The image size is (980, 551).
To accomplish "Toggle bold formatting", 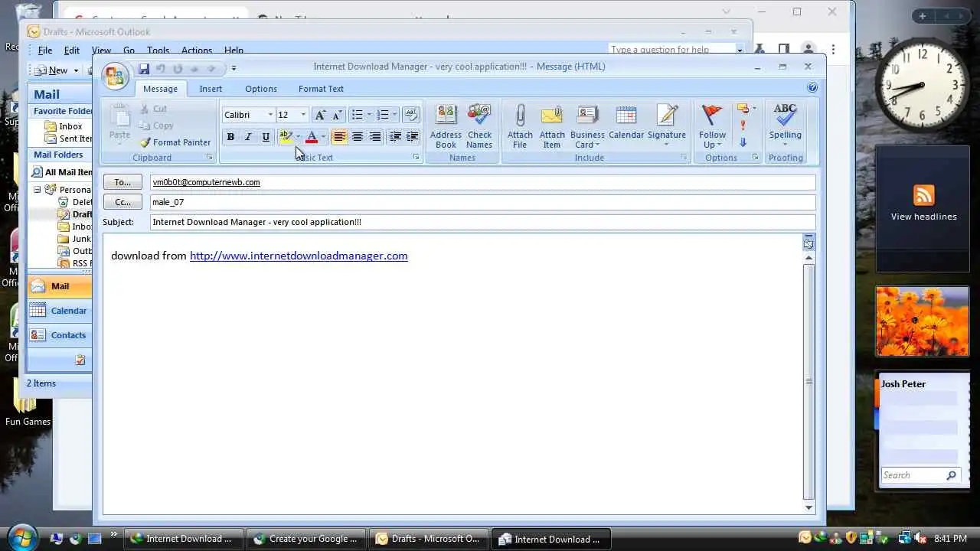I will tap(230, 137).
